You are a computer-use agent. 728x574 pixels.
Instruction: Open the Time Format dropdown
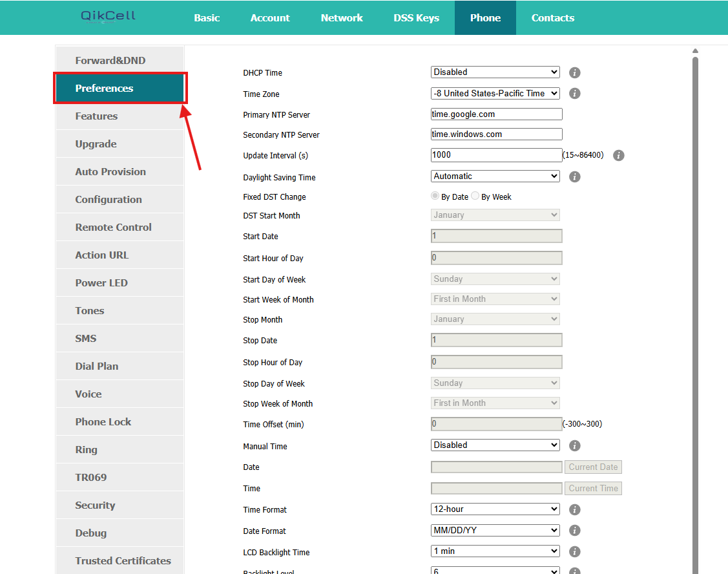click(x=495, y=509)
